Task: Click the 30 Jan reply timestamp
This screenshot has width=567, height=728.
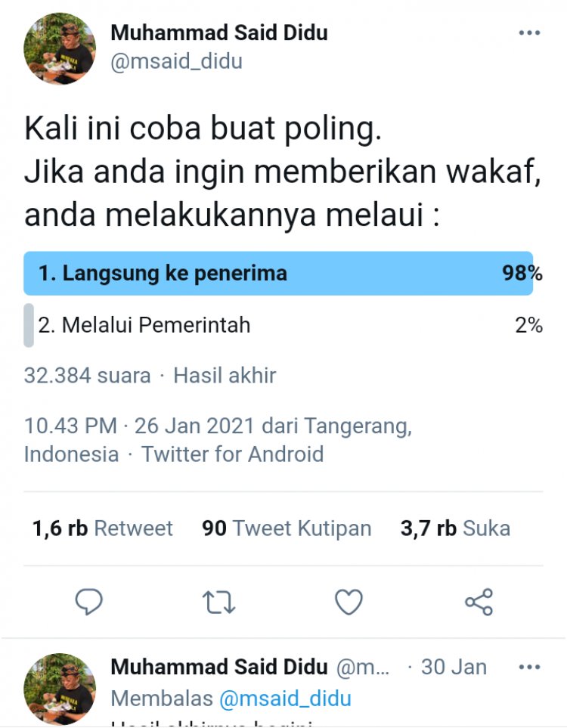Action: (x=454, y=668)
